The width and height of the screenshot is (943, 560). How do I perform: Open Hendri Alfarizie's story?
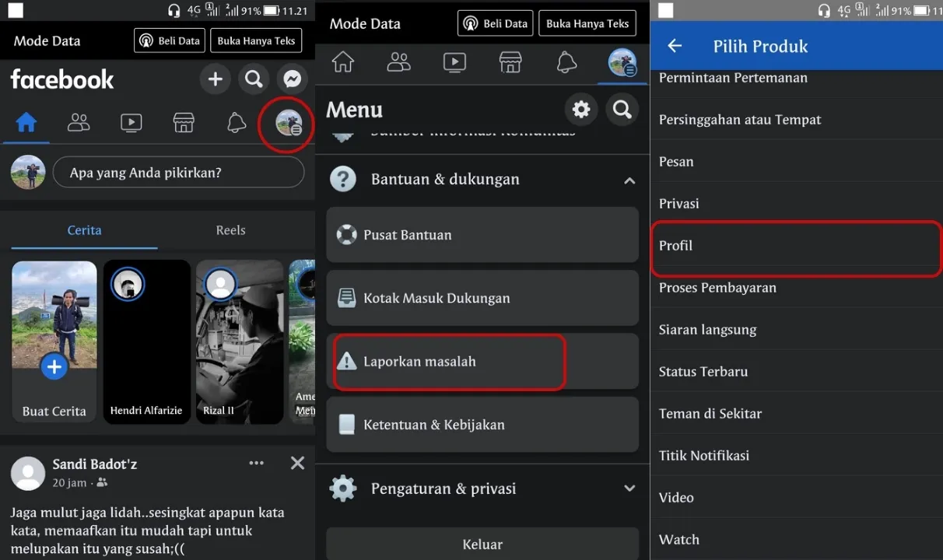coord(146,342)
